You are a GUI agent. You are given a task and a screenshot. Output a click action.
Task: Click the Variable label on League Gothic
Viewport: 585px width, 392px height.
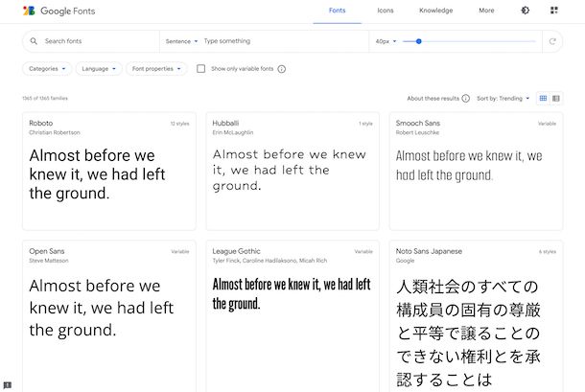point(363,252)
